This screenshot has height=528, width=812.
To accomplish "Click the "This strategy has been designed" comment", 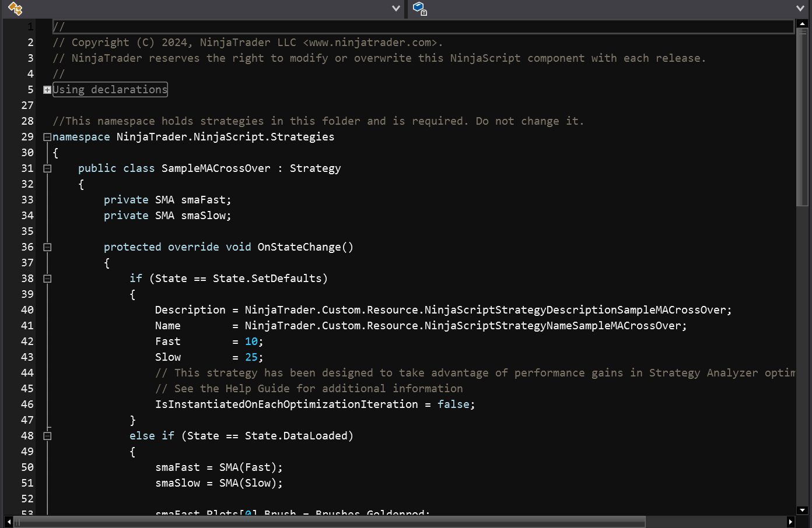I will (x=475, y=373).
